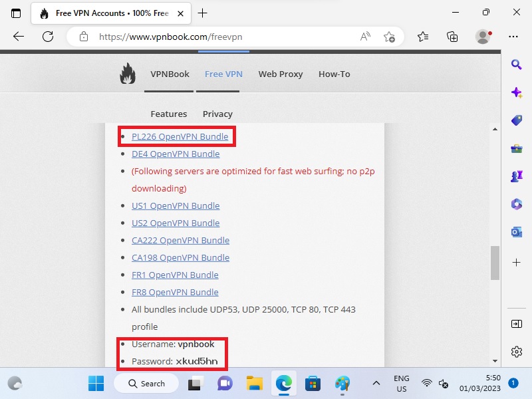Screen dimensions: 532x399
Task: Open the Outlook icon in sidebar
Action: click(516, 231)
